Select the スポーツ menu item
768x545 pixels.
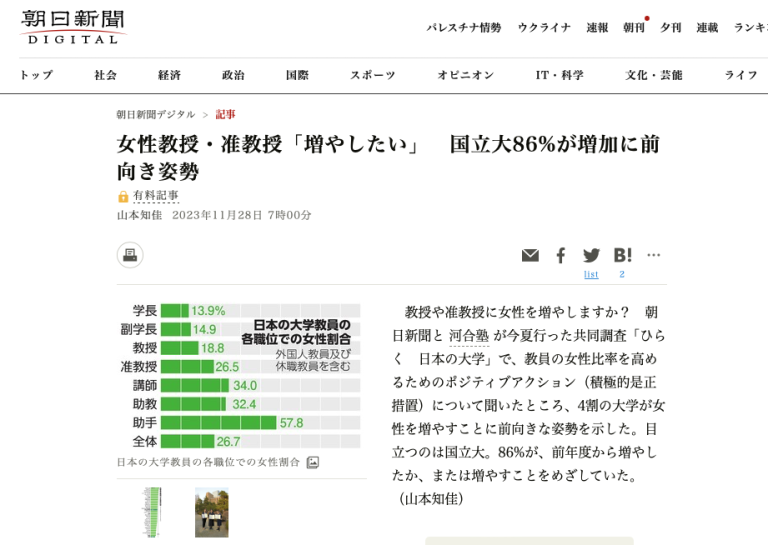(372, 75)
